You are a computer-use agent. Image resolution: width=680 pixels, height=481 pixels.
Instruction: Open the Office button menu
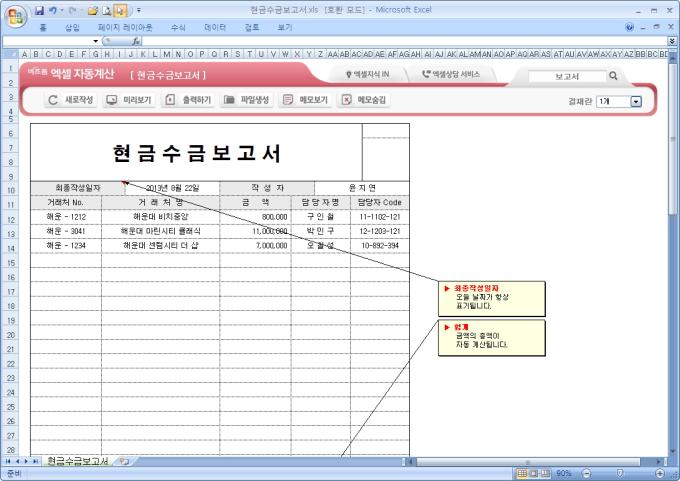coord(16,17)
